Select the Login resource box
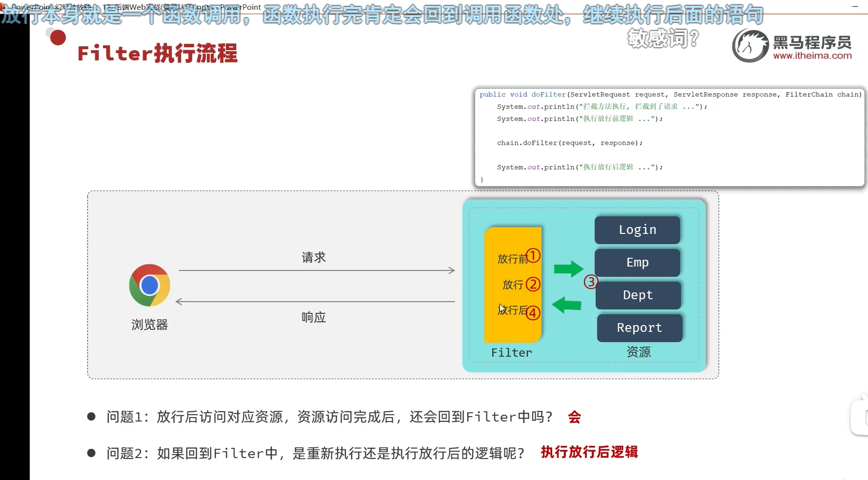Screen dimensions: 868x480 click(637, 230)
